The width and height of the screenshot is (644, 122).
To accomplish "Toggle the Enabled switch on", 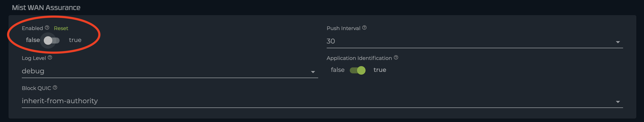I will pos(51,40).
